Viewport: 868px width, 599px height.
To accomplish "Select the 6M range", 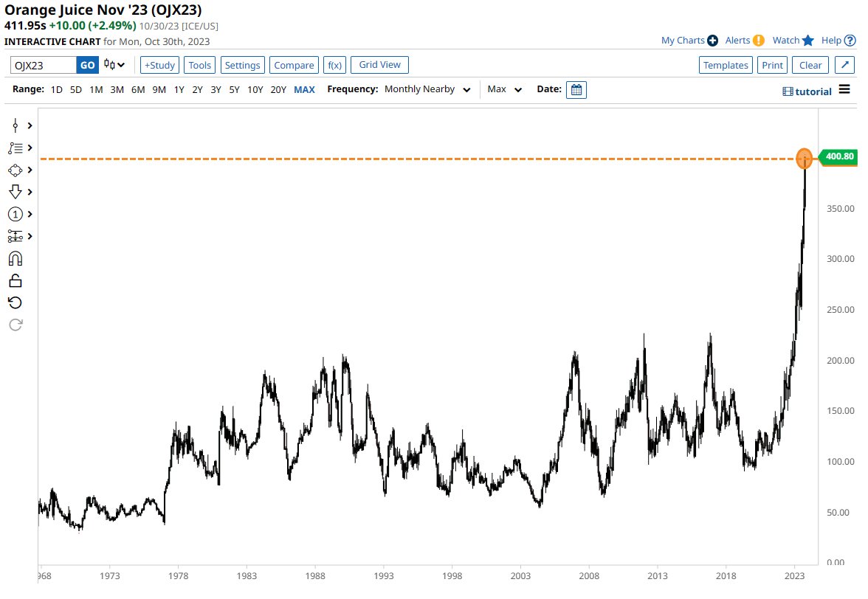I will [138, 89].
